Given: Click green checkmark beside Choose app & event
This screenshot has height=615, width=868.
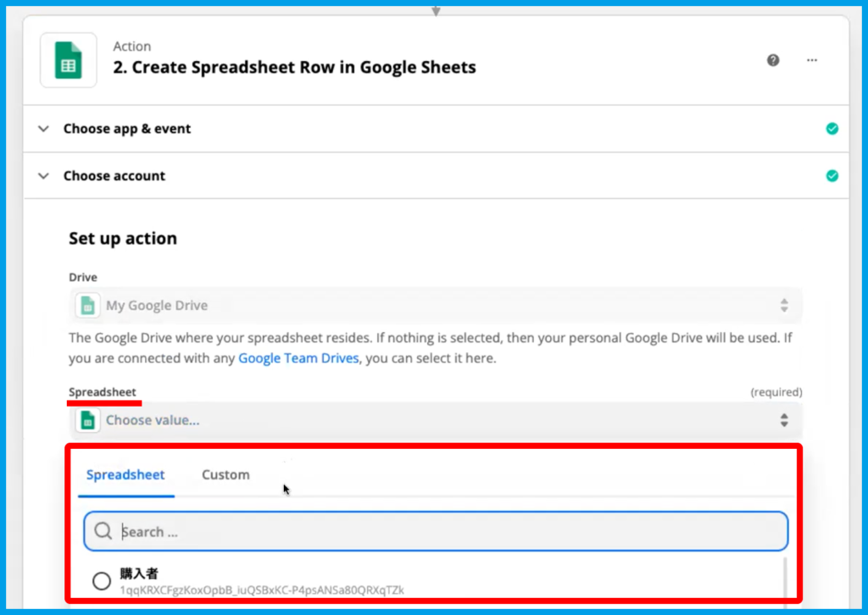Looking at the screenshot, I should point(832,129).
